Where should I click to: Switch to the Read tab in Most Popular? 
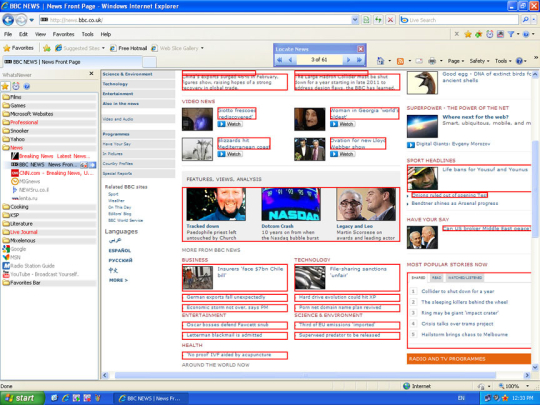[436, 278]
